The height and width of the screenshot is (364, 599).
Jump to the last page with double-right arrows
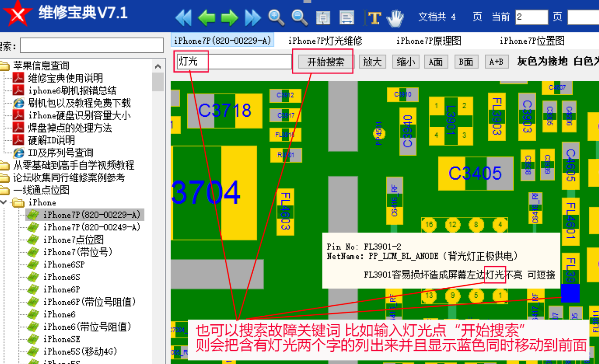(253, 18)
